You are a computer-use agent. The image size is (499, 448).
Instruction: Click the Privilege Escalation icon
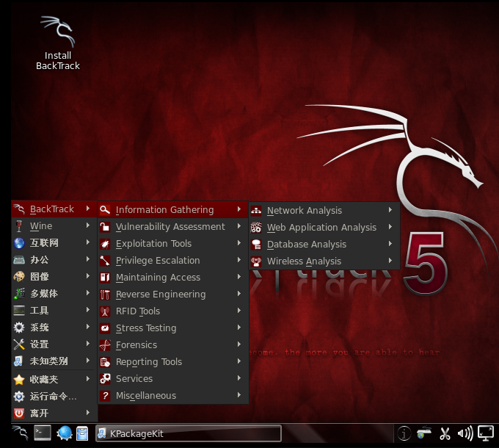pyautogui.click(x=105, y=261)
